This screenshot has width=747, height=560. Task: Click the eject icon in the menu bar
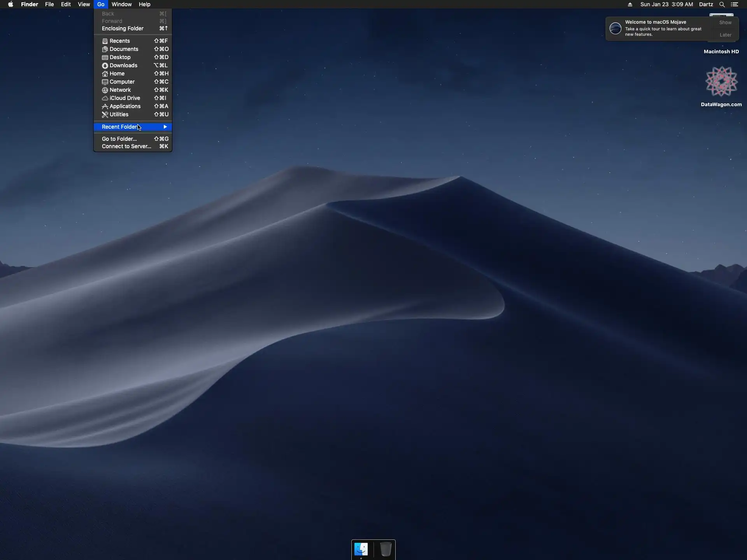630,4
